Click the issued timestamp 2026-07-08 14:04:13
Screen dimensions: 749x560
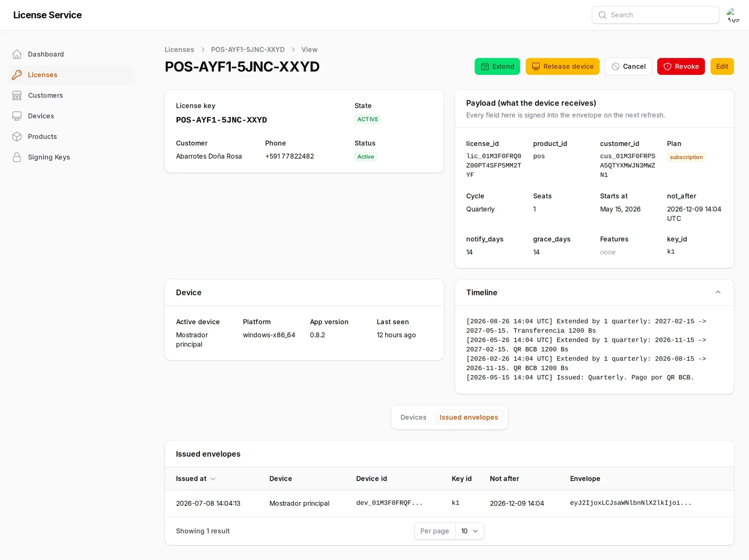tap(208, 503)
